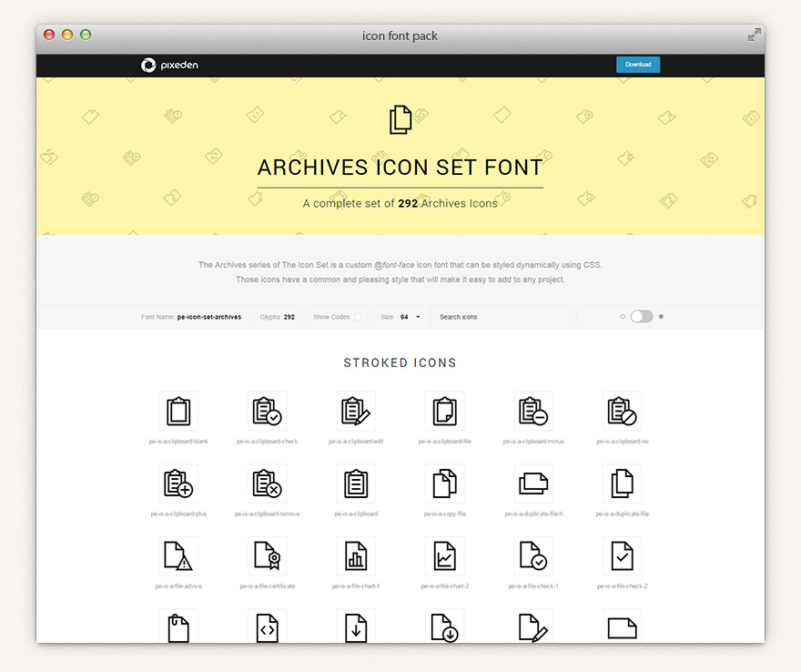Viewport: 801px width, 672px height.
Task: Click the label pe-is-a-duplicate-file-h
Action: coord(533,514)
